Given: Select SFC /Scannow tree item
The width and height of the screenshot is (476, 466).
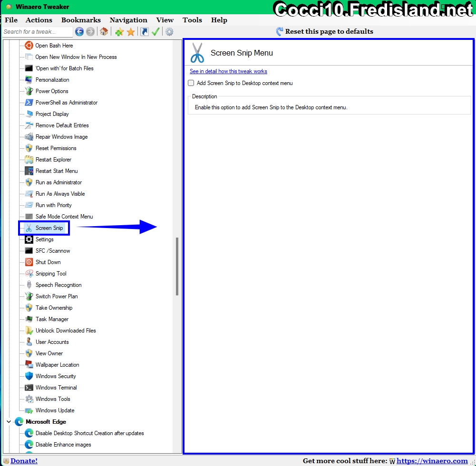Looking at the screenshot, I should [53, 251].
